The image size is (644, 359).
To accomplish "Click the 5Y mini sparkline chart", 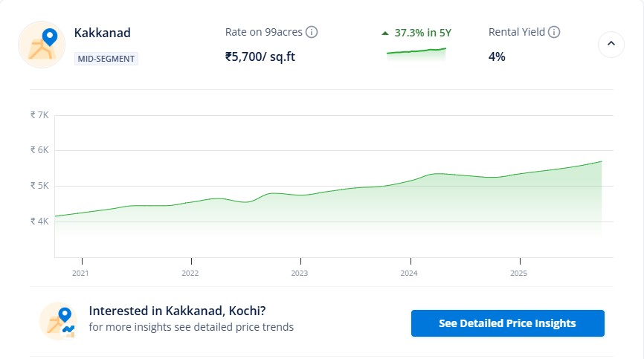I will [416, 51].
